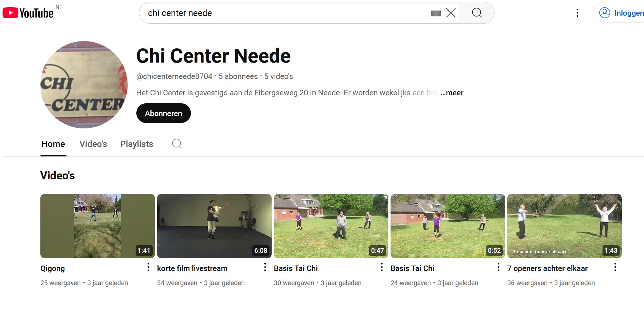Click the Chi Center channel avatar
The width and height of the screenshot is (644, 311).
click(84, 85)
